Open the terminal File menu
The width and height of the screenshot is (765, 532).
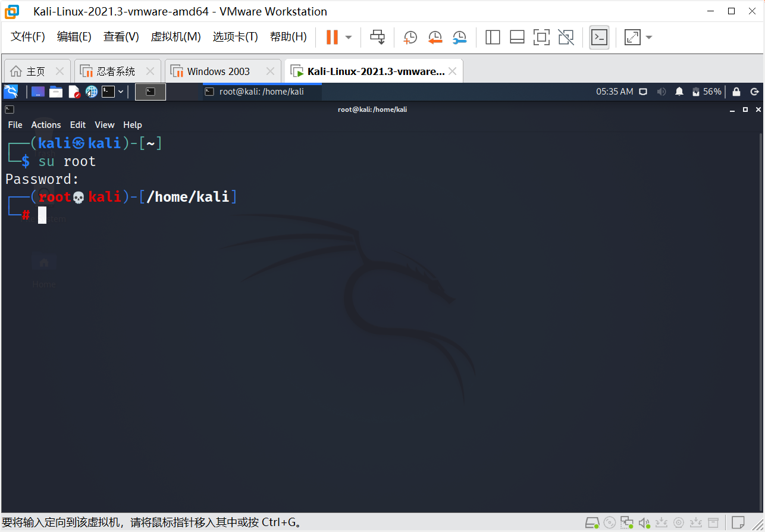point(15,124)
